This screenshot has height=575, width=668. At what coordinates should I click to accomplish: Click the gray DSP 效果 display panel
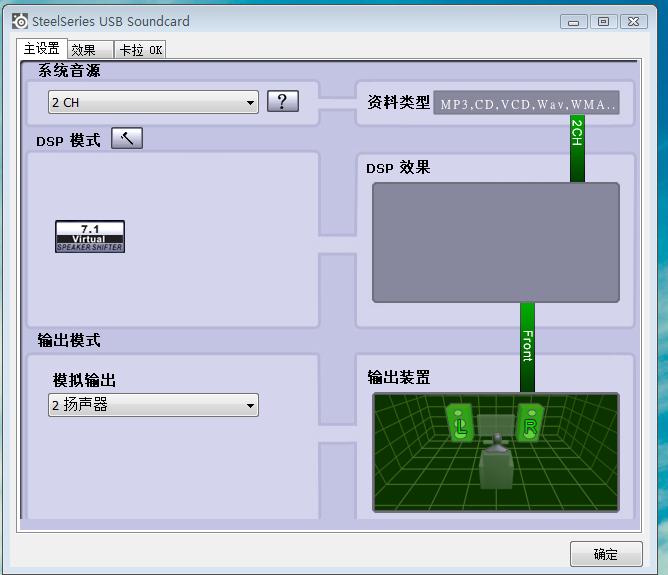pyautogui.click(x=496, y=242)
